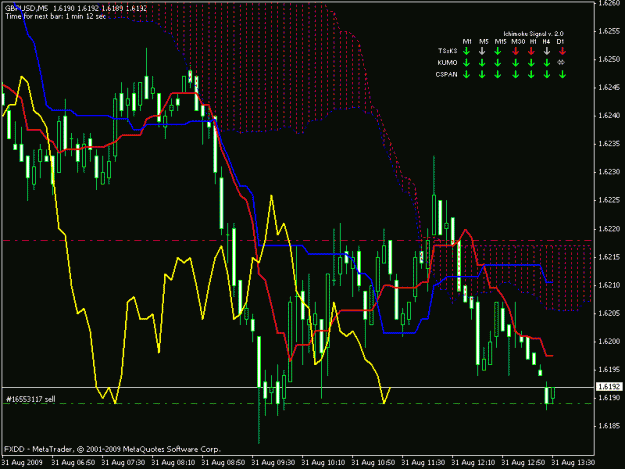Click the 1.6235 price axis label
This screenshot has height=469, width=625.
coord(609,144)
